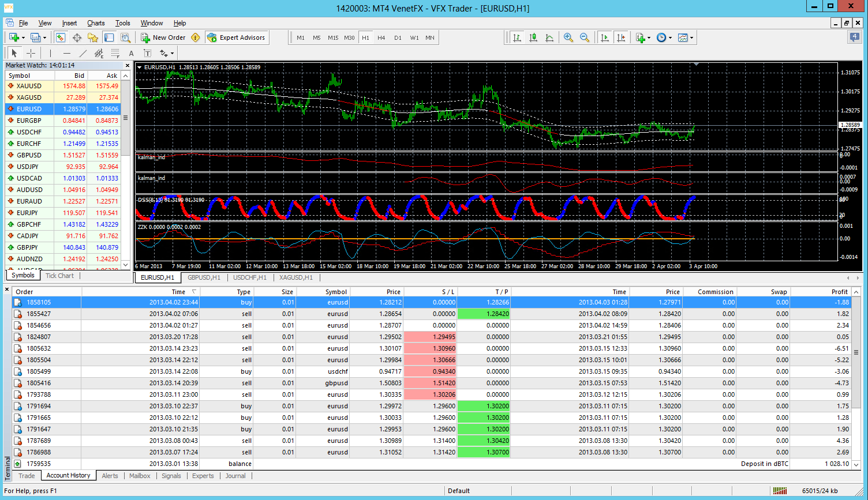Switch chart to candlesticks display

click(x=533, y=37)
